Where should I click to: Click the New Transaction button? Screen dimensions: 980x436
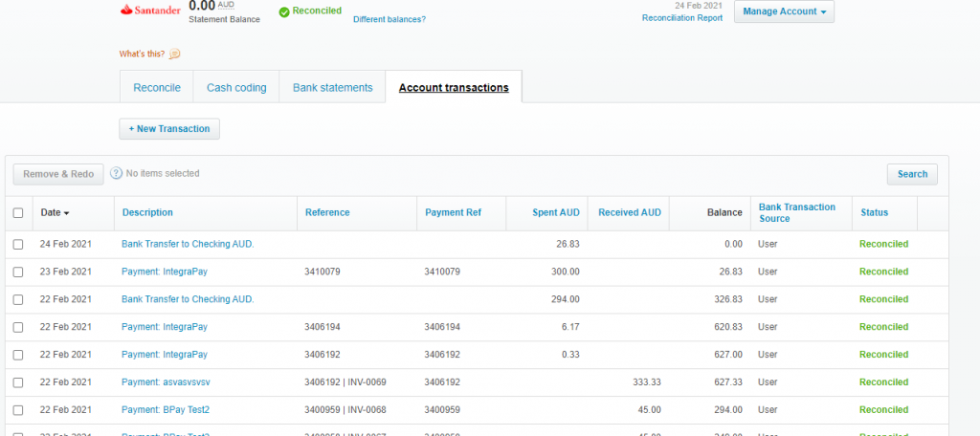[169, 129]
